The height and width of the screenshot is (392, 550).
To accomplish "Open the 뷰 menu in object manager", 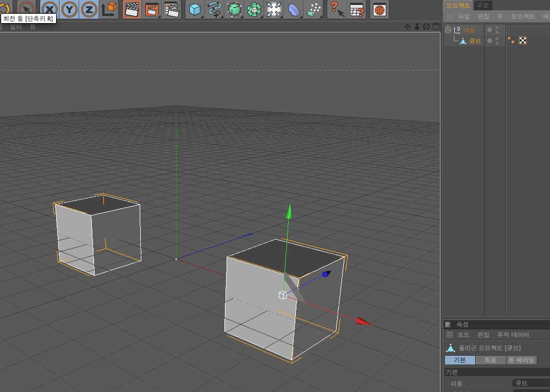I will pyautogui.click(x=500, y=16).
